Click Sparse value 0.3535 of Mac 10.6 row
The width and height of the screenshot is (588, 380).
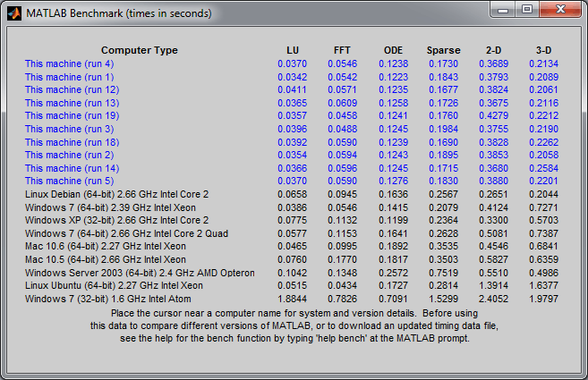pyautogui.click(x=443, y=246)
